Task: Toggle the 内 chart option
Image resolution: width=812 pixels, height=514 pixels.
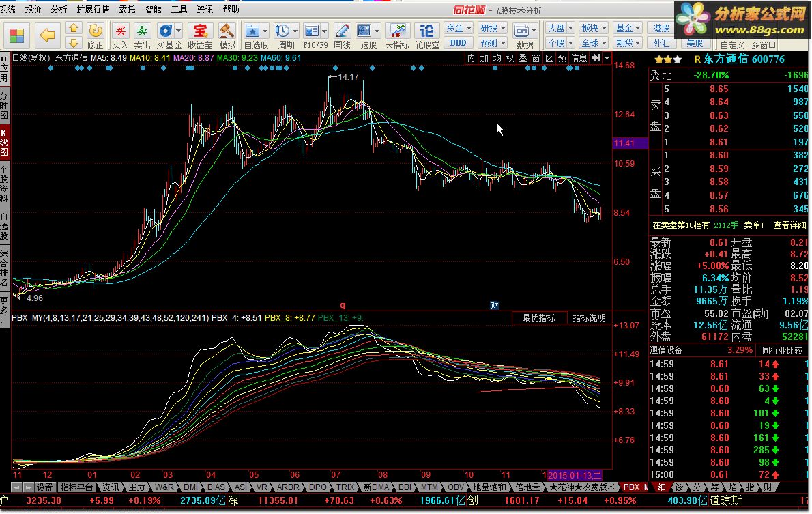Action: click(471, 58)
